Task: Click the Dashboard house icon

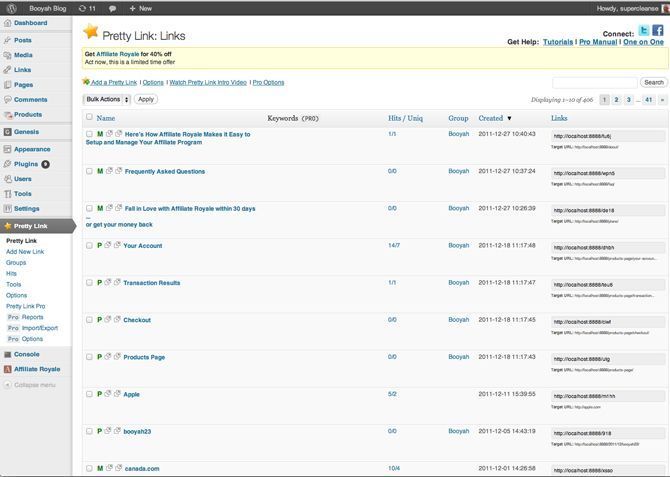Action: (7, 23)
